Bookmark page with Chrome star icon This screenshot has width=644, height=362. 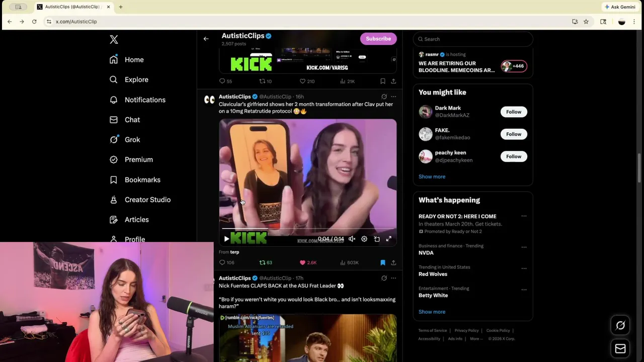pos(586,22)
